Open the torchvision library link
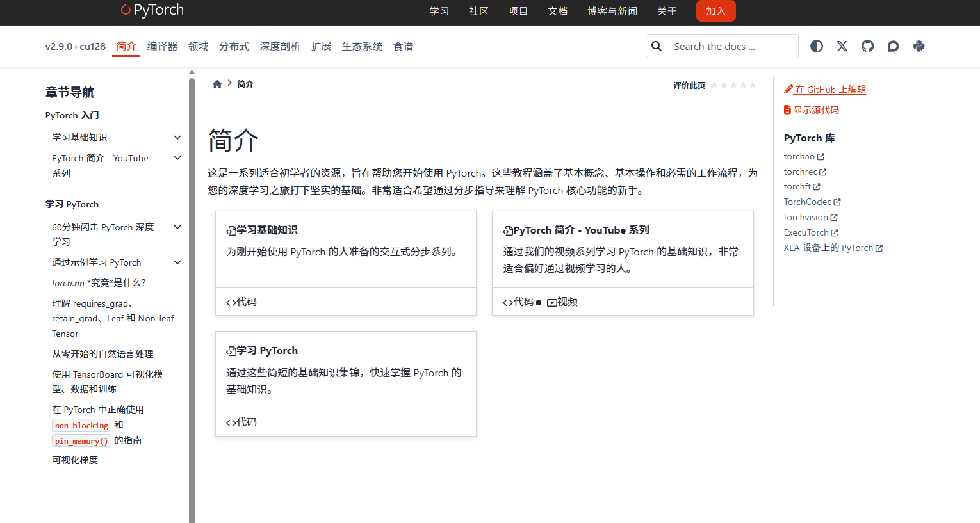The height and width of the screenshot is (523, 980). (x=810, y=218)
